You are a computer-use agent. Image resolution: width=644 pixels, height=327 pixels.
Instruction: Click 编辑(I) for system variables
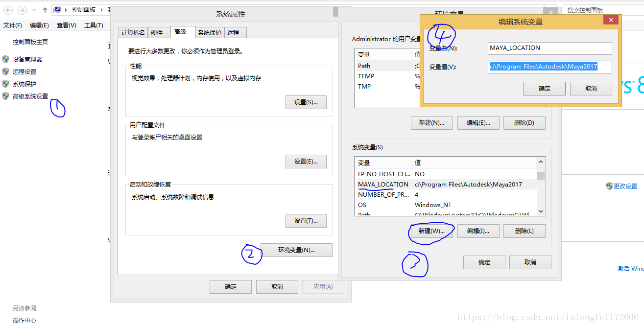(478, 231)
